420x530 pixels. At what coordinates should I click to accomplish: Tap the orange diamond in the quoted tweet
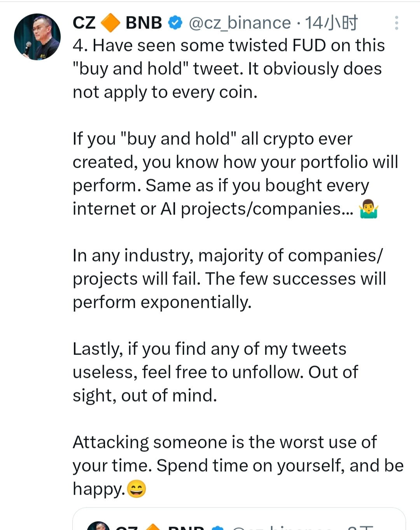point(153,527)
